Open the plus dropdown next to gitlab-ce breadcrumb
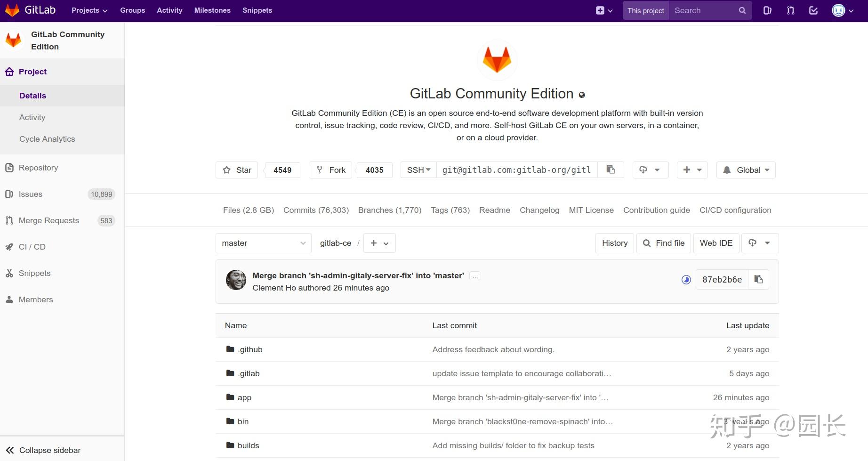This screenshot has width=868, height=461. click(379, 243)
